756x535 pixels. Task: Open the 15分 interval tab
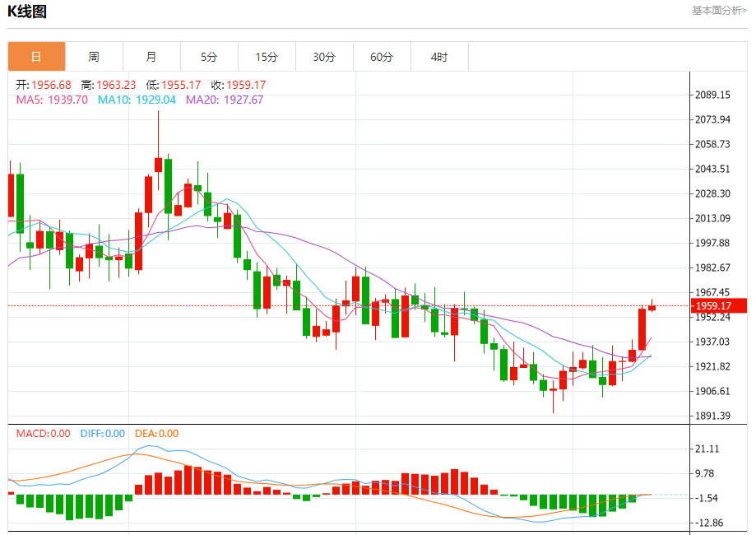tap(267, 57)
